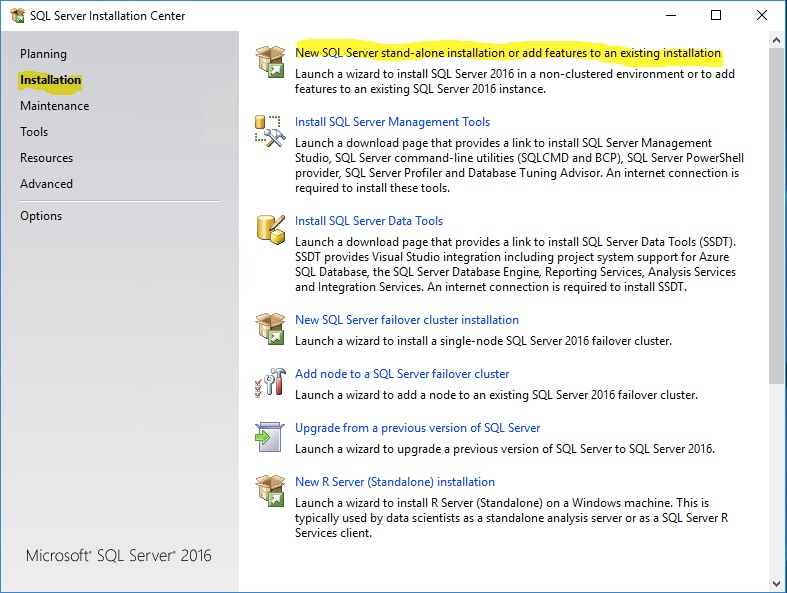Click the Add node wrench icon
787x593 pixels.
[270, 383]
